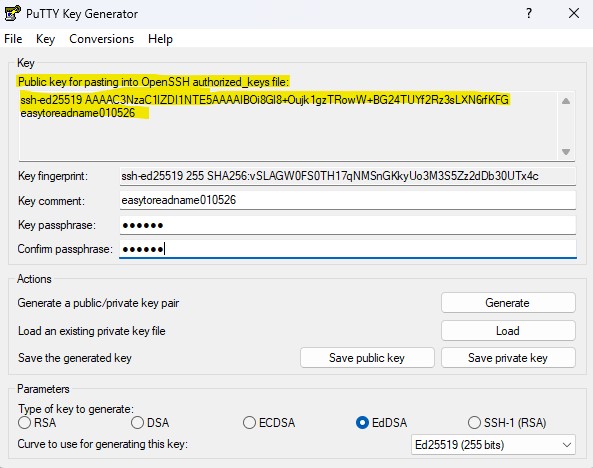This screenshot has width=593, height=468.
Task: Open the Ed25519 (255 bits) curve dropdown
Action: pos(493,445)
